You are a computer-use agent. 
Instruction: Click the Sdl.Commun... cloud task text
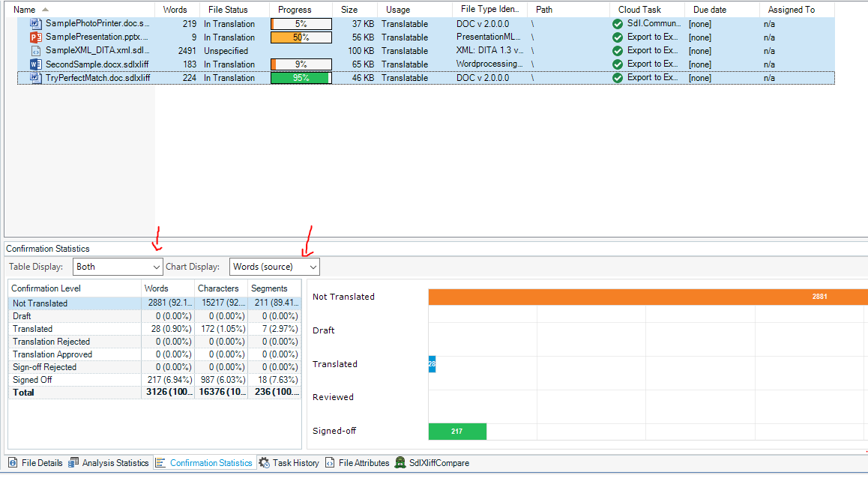654,23
